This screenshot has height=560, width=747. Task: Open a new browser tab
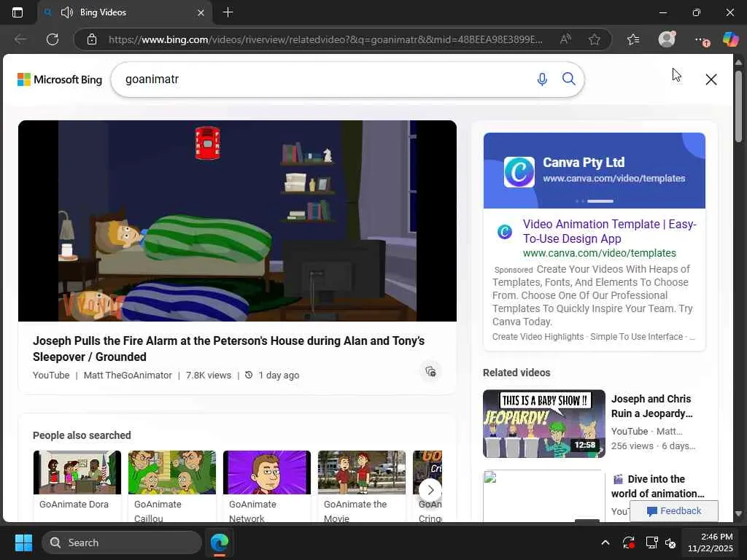(228, 12)
